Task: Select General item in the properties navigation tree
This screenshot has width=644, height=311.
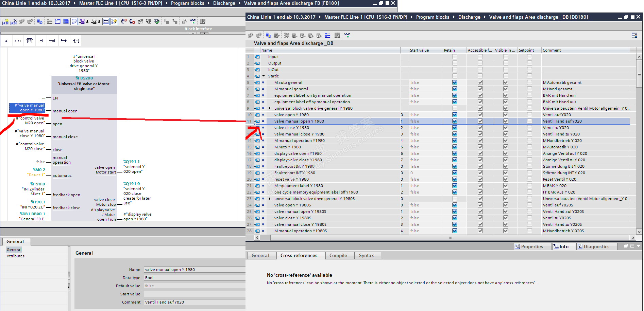Action: (x=14, y=250)
